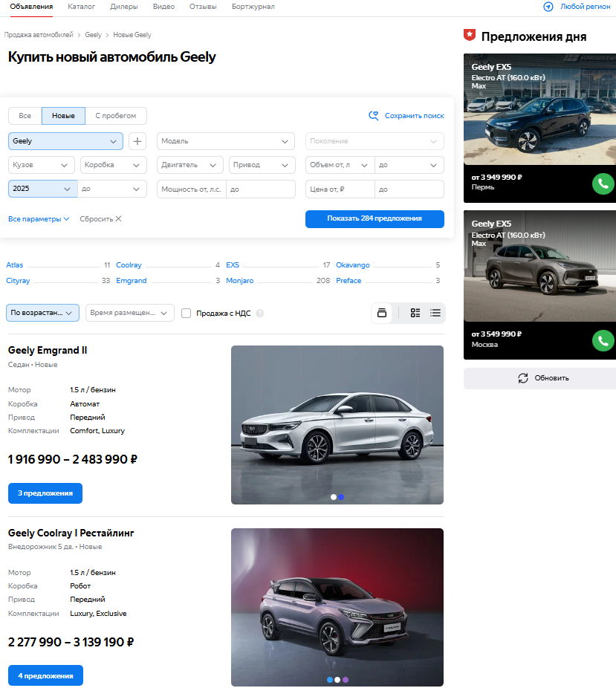Tick the Продажа с НДС checkbox
The height and width of the screenshot is (688, 616).
tap(186, 314)
